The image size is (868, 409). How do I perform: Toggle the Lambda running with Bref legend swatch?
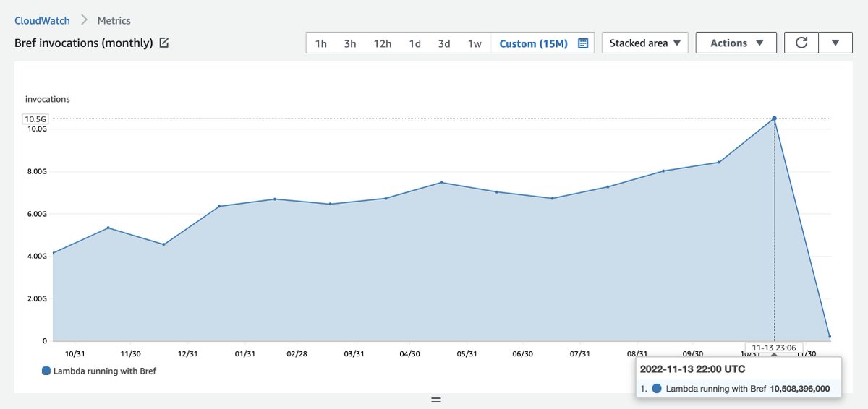coord(46,371)
